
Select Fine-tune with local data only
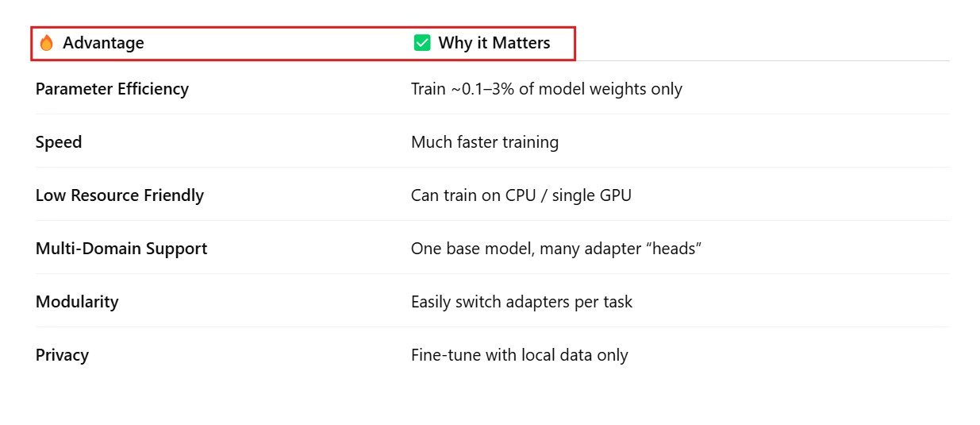tap(519, 355)
